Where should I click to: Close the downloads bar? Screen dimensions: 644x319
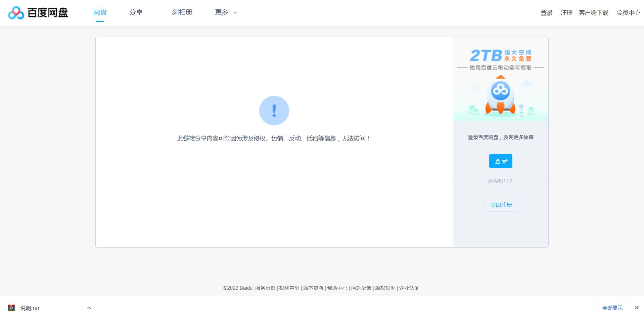637,308
